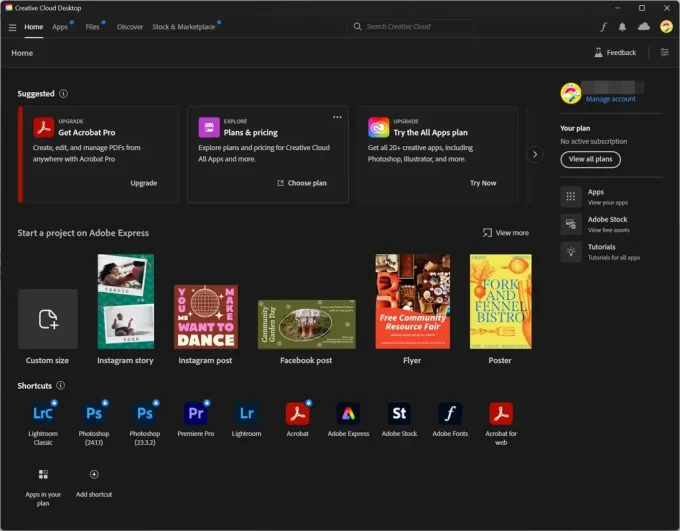Open Lightroom Classic shortcut icon
Viewport: 680px width, 531px height.
43,414
